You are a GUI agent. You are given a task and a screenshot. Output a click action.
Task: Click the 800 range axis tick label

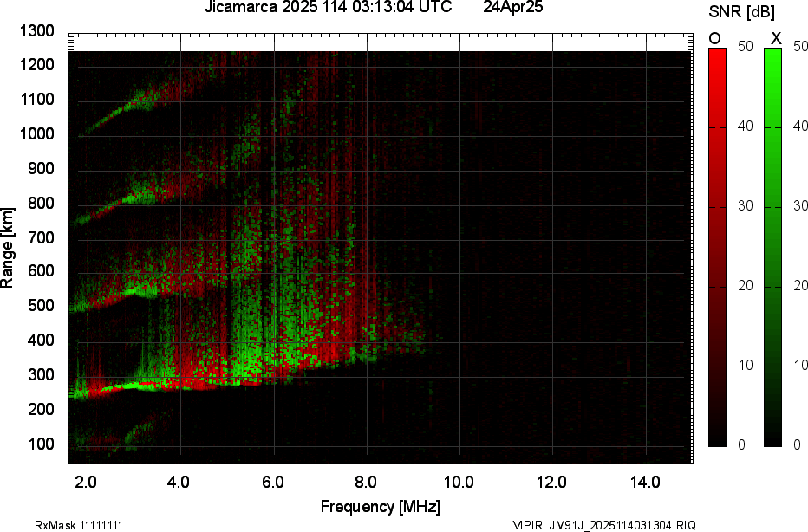click(x=41, y=203)
